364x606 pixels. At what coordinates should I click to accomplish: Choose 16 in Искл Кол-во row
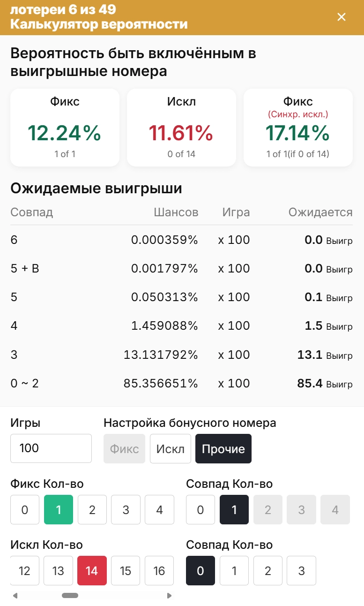tap(159, 571)
